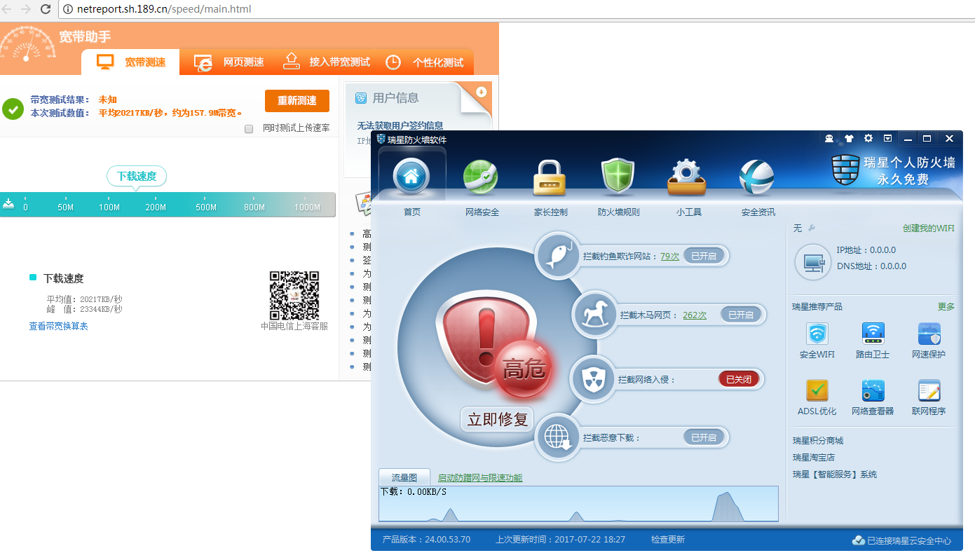Open firewall settings gear in title bar
Image resolution: width=975 pixels, height=560 pixels.
tap(868, 139)
